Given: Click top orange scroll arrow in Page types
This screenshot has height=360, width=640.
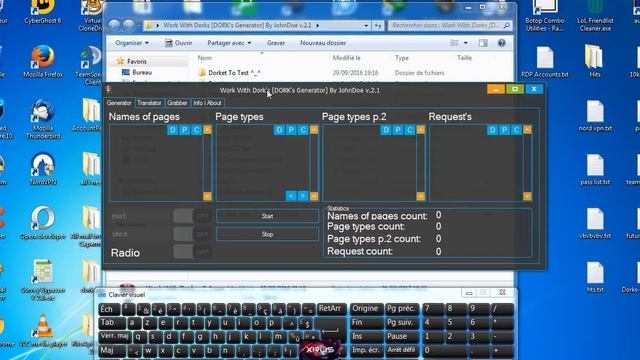Looking at the screenshot, I should (314, 130).
